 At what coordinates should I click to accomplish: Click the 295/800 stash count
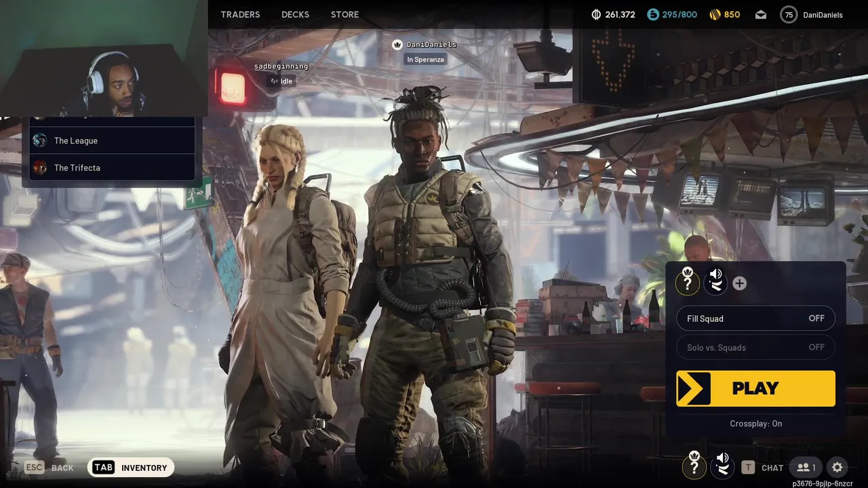point(679,14)
